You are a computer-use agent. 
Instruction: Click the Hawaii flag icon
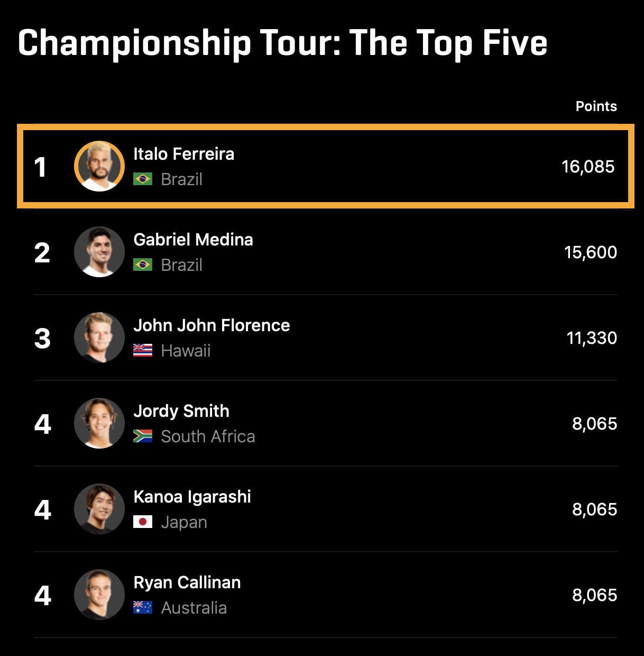[143, 351]
